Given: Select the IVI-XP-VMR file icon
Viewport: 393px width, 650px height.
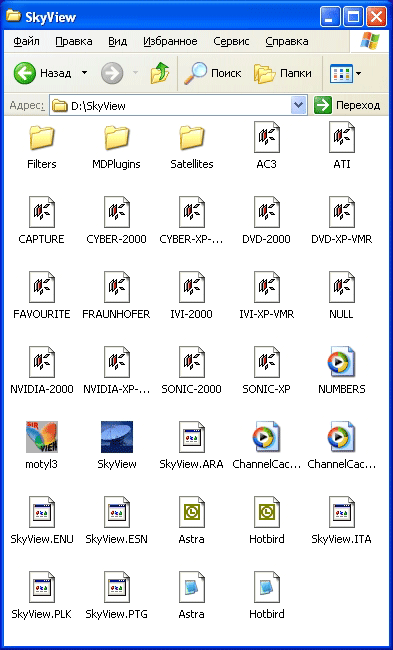Looking at the screenshot, I should click(x=267, y=287).
